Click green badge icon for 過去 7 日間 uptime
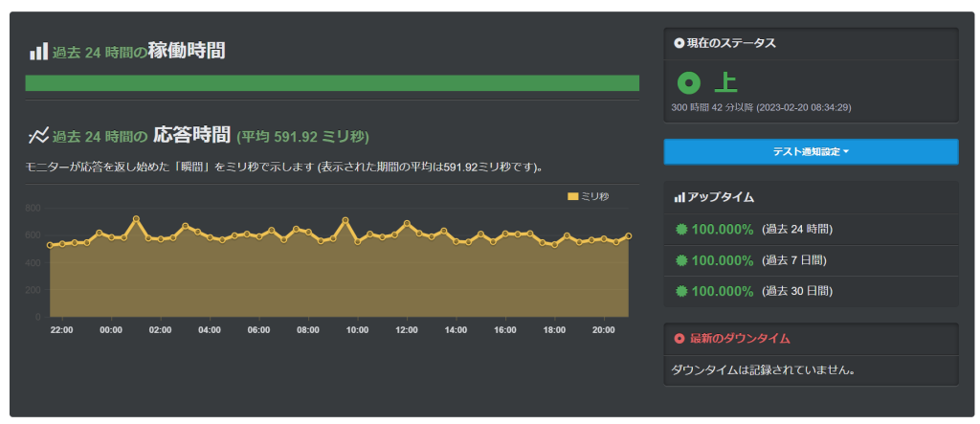Viewport: 980px width, 424px height. pyautogui.click(x=681, y=260)
